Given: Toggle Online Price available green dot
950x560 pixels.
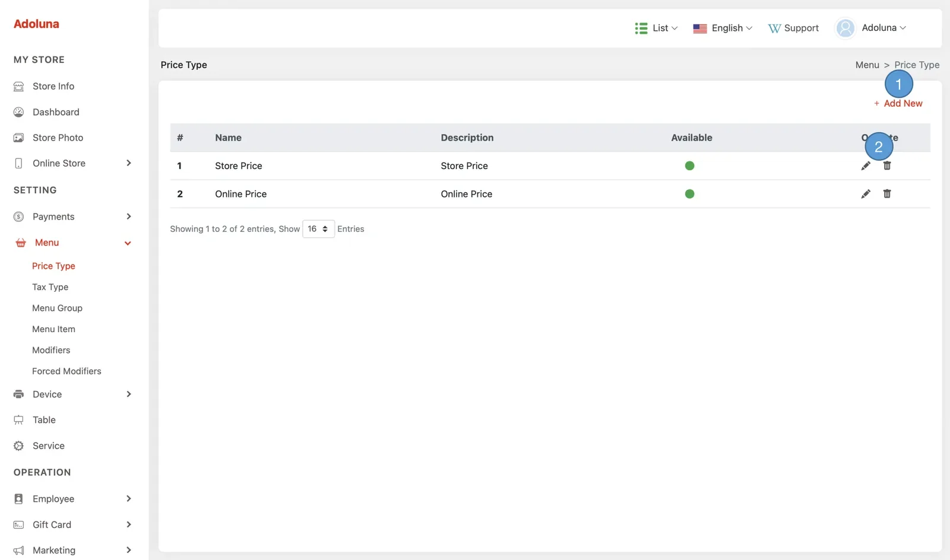Looking at the screenshot, I should click(x=689, y=194).
